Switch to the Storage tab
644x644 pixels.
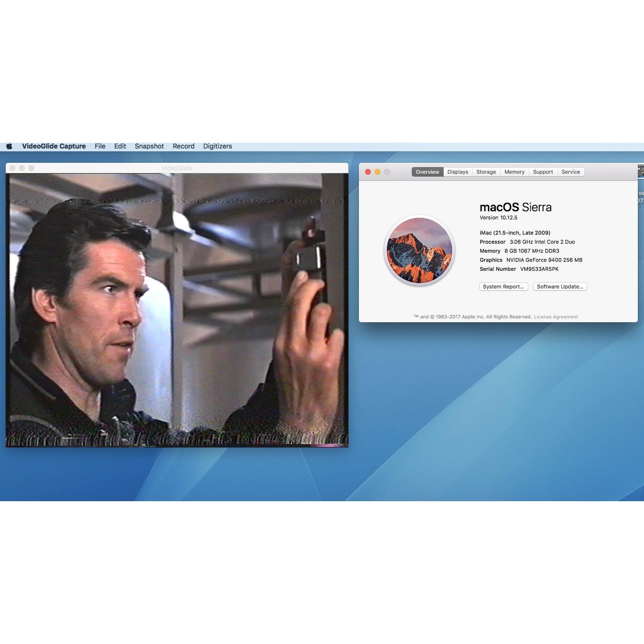[486, 172]
